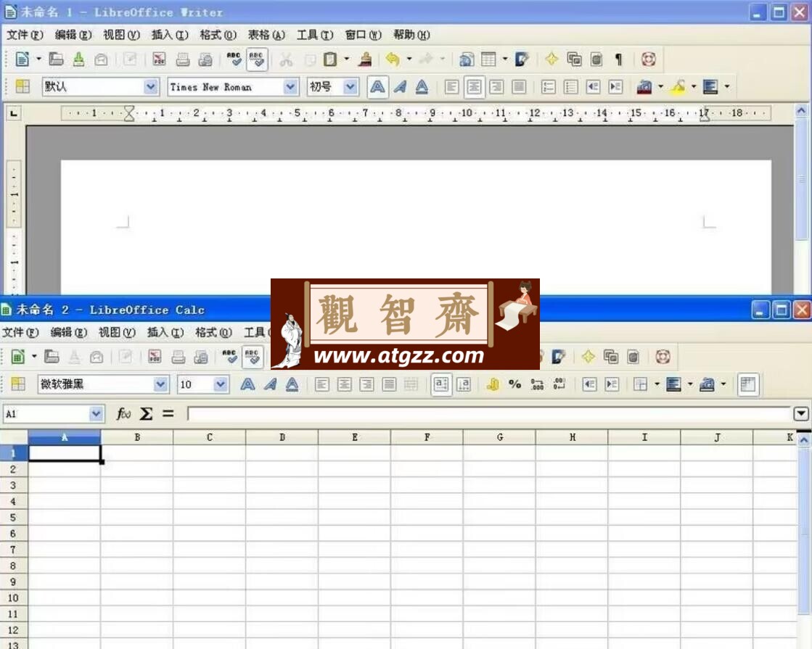Toggle bullet list in Writer
Viewport: 812px width, 649px height.
coord(570,86)
